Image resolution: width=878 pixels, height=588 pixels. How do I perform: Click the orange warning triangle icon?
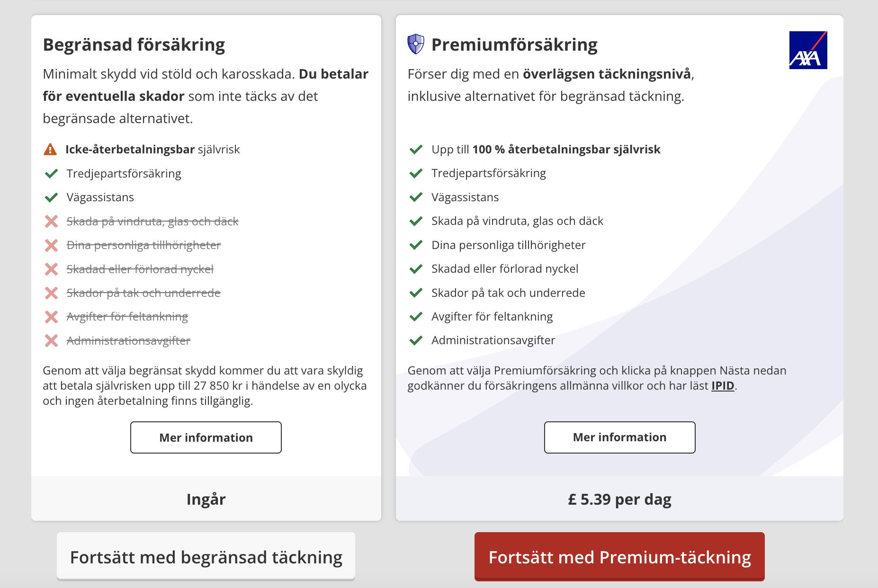50,150
